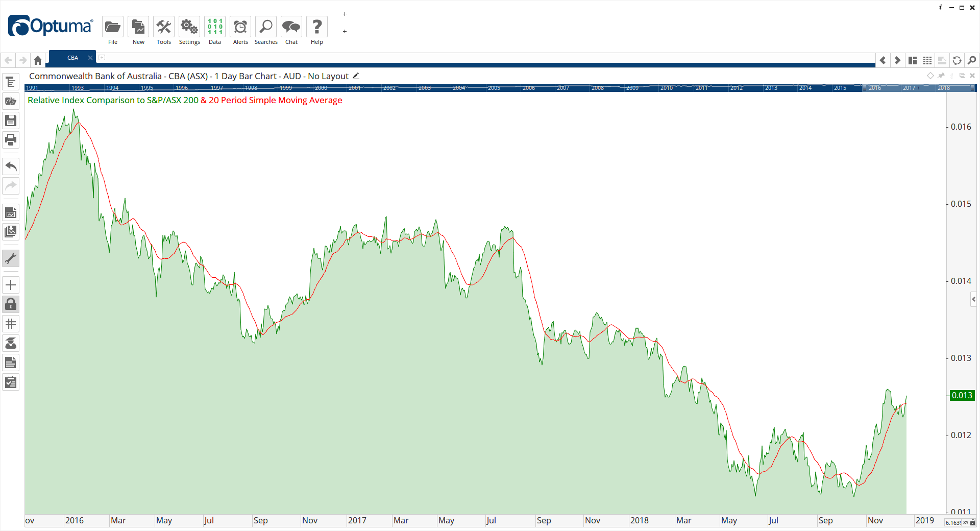This screenshot has width=980, height=531.
Task: Open the small grid view icon
Action: coord(927,60)
